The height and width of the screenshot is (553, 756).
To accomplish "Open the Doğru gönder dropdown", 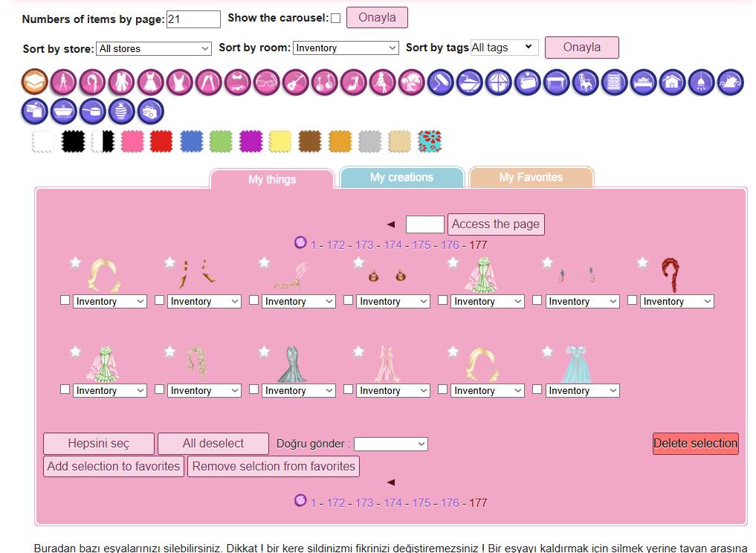I will 390,444.
